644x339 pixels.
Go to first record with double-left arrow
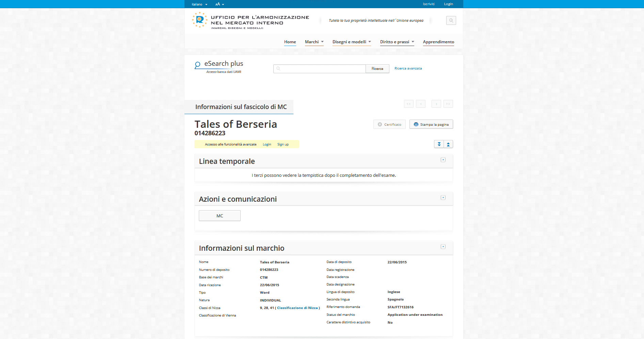(x=408, y=104)
